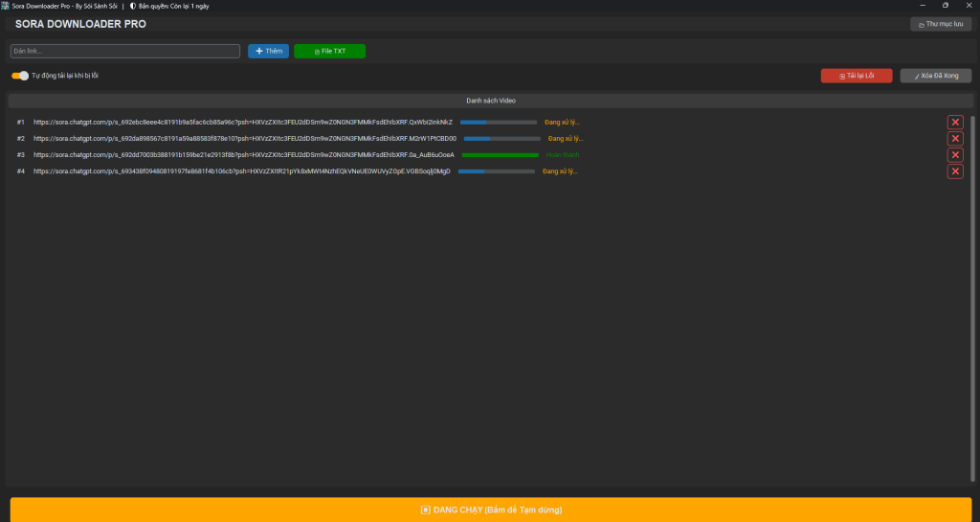Minimize the Sora Downloader Pro window

pyautogui.click(x=923, y=5)
